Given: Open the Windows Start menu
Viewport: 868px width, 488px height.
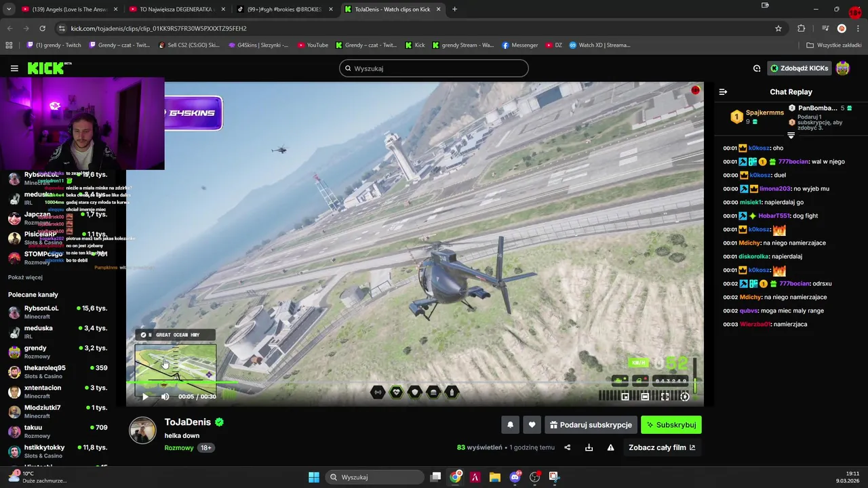Looking at the screenshot, I should (x=314, y=477).
